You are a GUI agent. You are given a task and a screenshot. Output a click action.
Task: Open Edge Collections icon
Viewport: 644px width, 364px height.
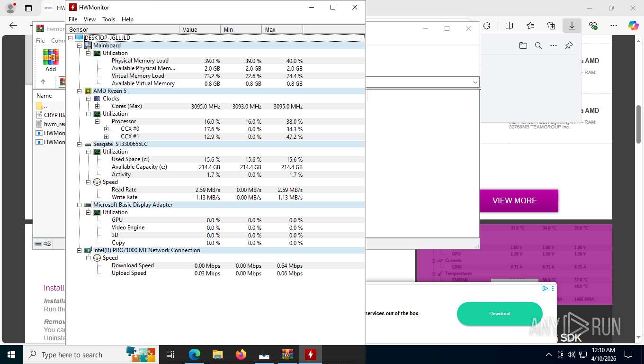[551, 26]
